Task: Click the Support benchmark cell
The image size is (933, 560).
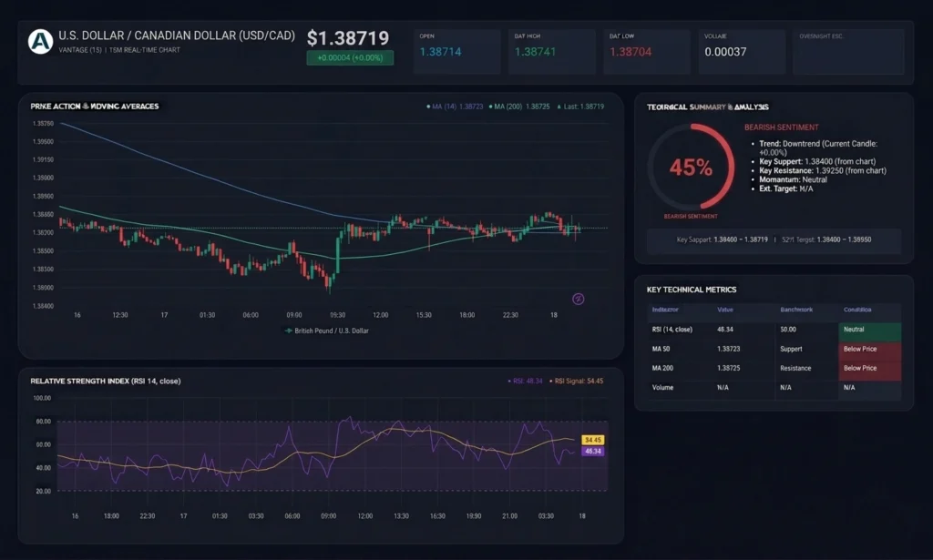Action: (x=791, y=349)
